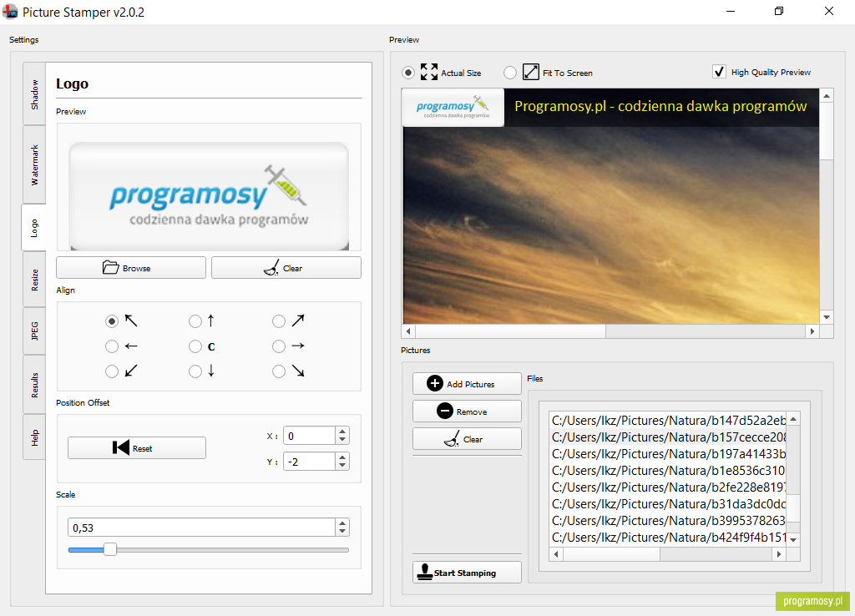Decrease the Scale value with down arrow
Image resolution: width=855 pixels, height=616 pixels.
342,532
